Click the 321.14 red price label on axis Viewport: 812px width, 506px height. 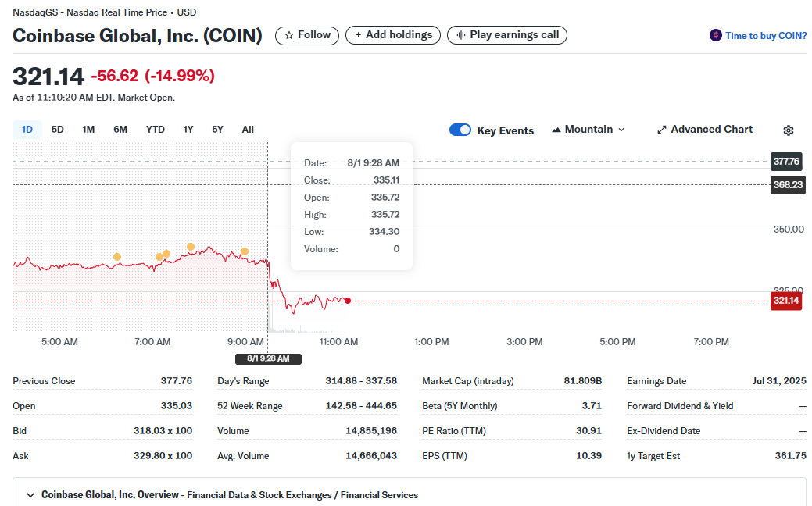click(x=786, y=301)
